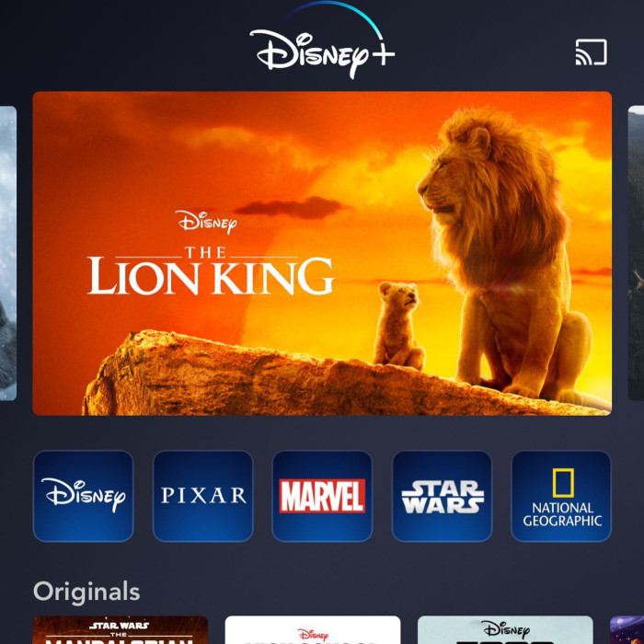Open the partially visible purple space thumbnail
644x644 pixels.
click(627, 630)
